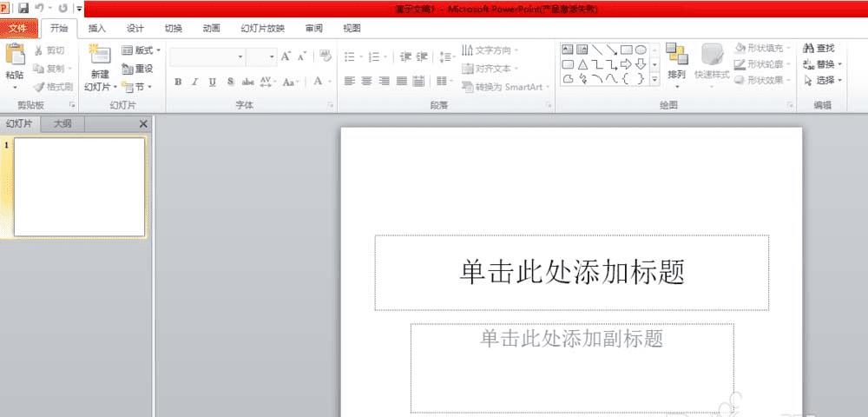Image resolution: width=868 pixels, height=417 pixels.
Task: Click the Reset (重设) button
Action: (137, 69)
